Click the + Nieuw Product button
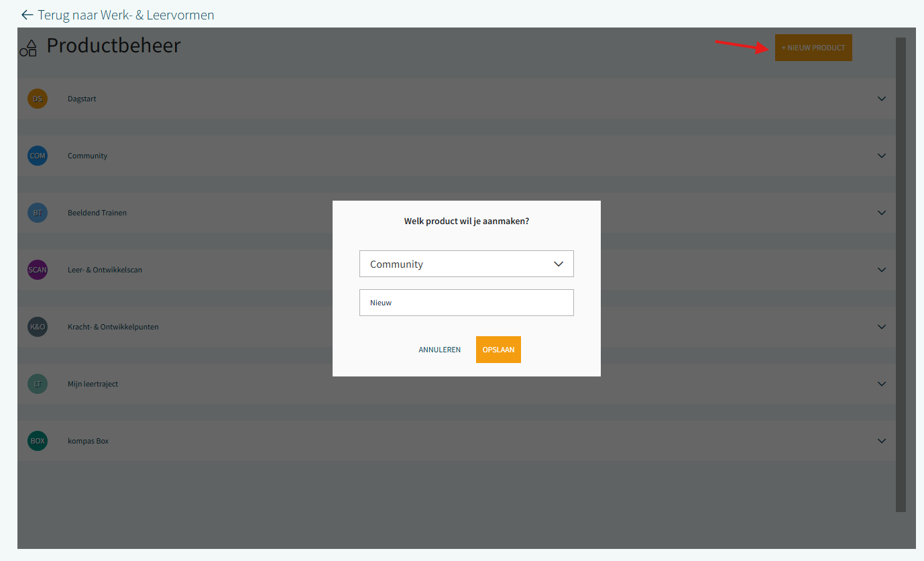Image resolution: width=924 pixels, height=561 pixels. coord(813,48)
